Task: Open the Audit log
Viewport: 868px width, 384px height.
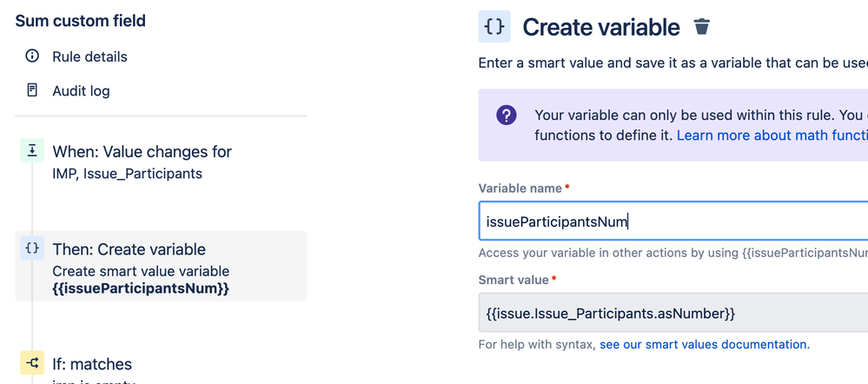Action: [x=81, y=90]
